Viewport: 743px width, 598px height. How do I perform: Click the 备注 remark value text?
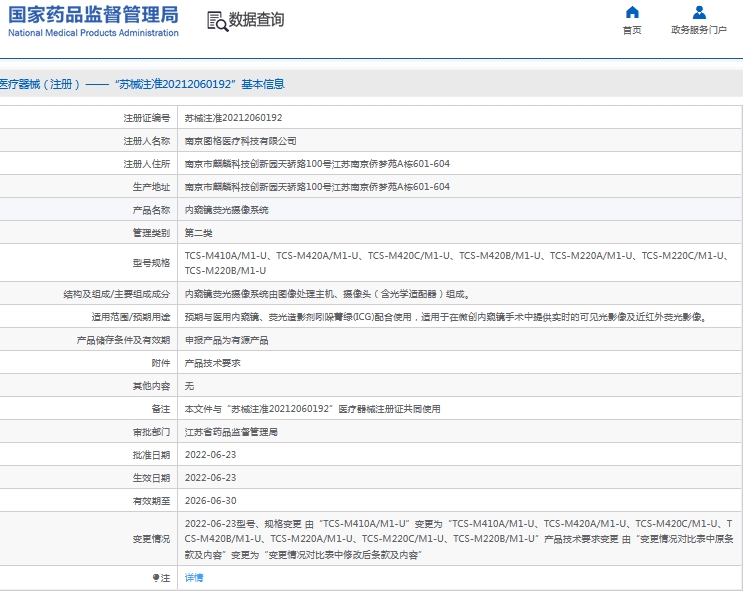tap(312, 409)
